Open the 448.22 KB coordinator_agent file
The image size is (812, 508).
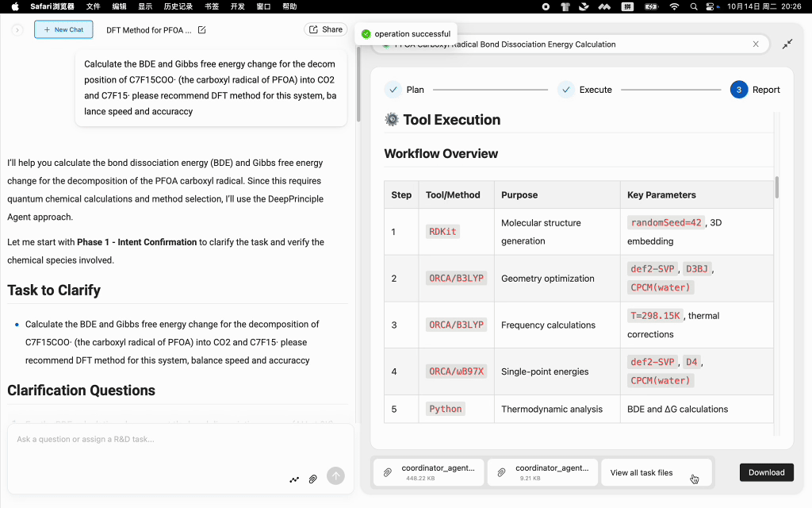[428, 472]
